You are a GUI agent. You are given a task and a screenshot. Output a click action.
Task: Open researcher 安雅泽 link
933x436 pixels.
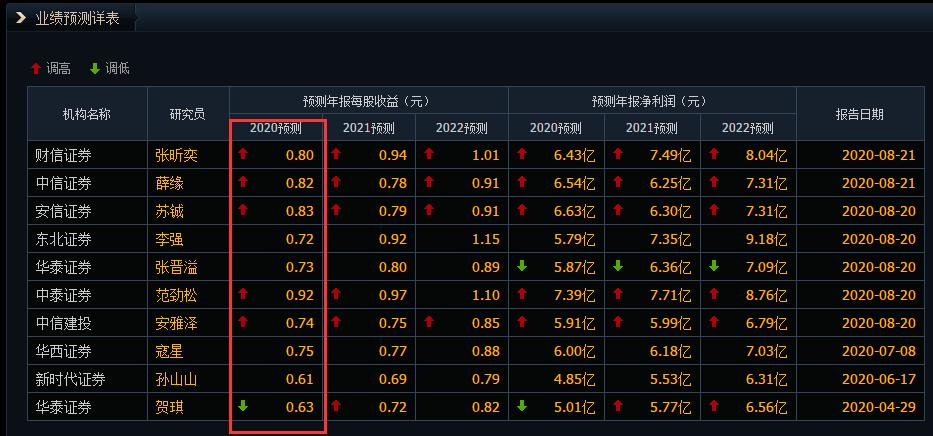click(176, 324)
